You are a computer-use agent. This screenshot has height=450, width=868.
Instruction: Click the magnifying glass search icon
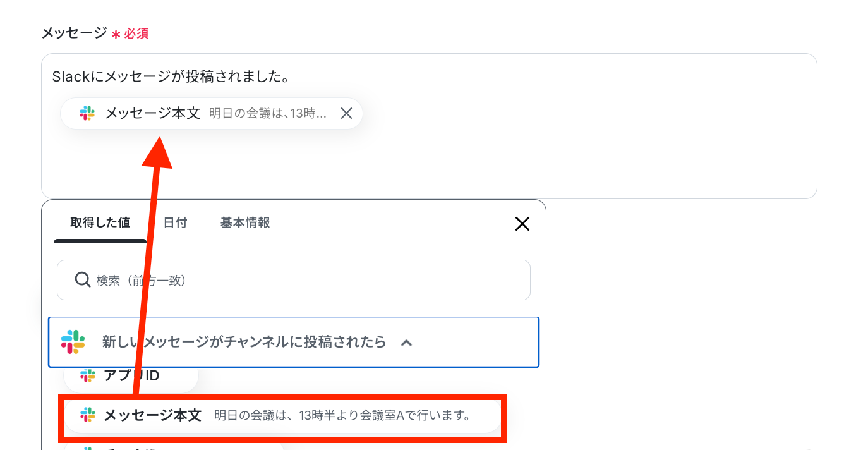[x=82, y=279]
